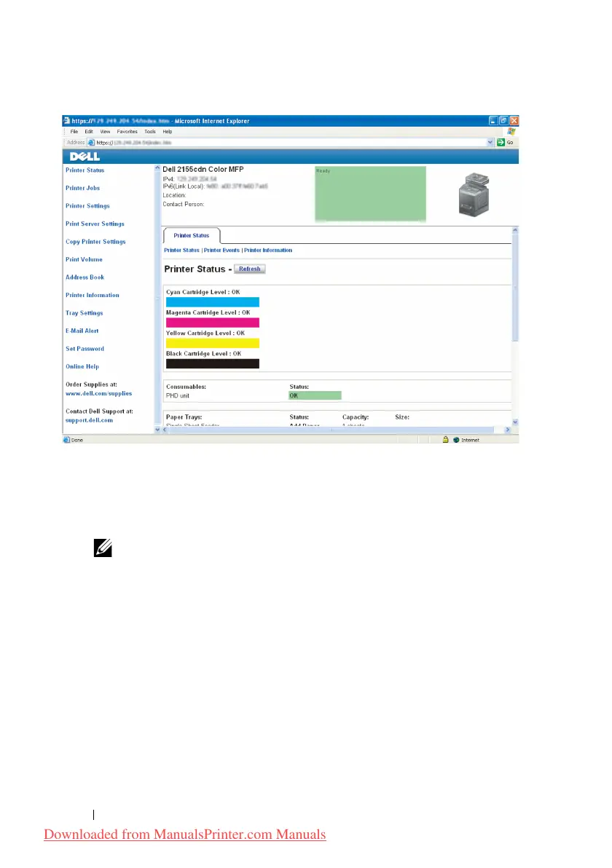
Task: Click the cyan cartridge level bar
Action: [213, 301]
